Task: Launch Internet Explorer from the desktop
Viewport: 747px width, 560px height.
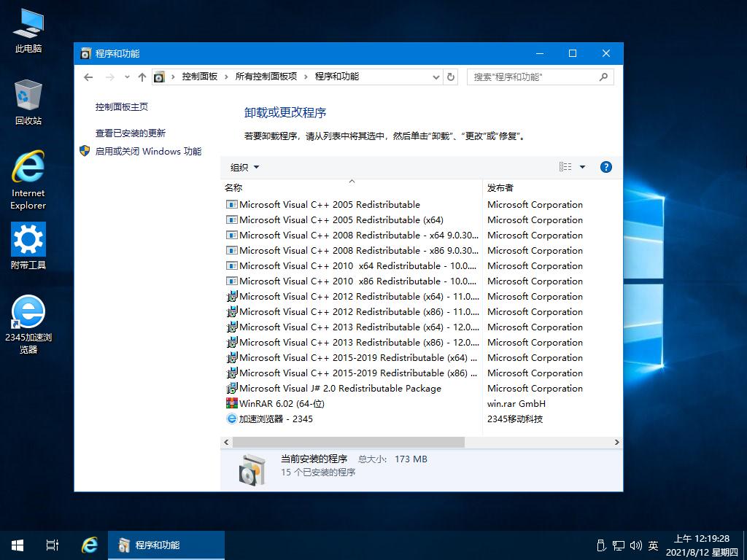Action: (x=28, y=180)
